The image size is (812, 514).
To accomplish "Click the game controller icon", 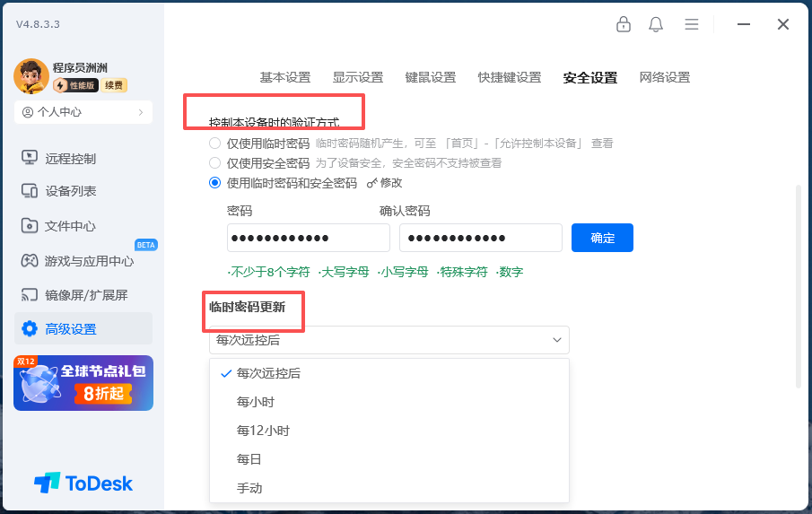I will tap(30, 260).
